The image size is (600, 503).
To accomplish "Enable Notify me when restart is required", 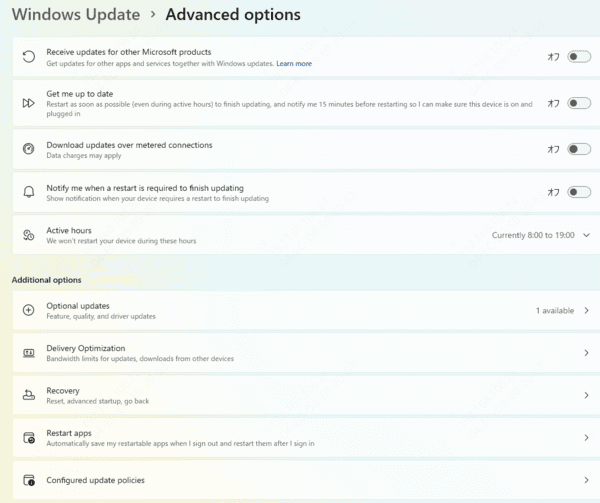I will pyautogui.click(x=579, y=192).
